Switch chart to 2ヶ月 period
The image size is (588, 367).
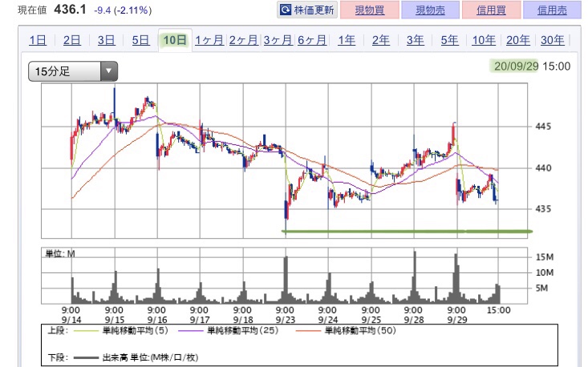pyautogui.click(x=244, y=40)
